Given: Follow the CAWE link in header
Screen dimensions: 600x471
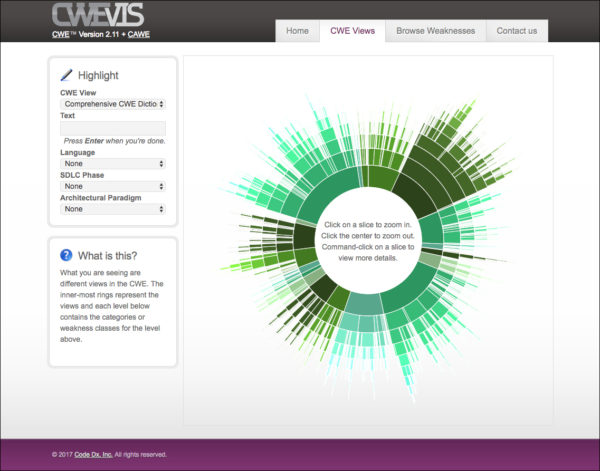Looking at the screenshot, I should coord(139,34).
